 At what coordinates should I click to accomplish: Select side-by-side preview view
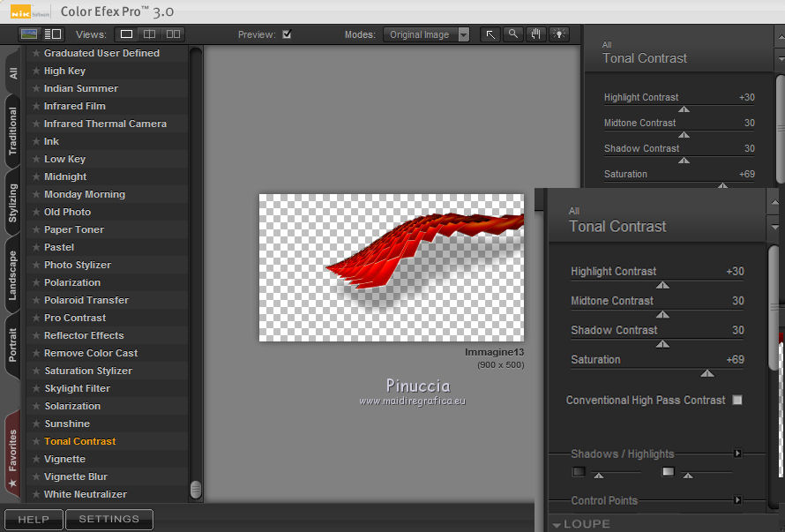click(173, 34)
